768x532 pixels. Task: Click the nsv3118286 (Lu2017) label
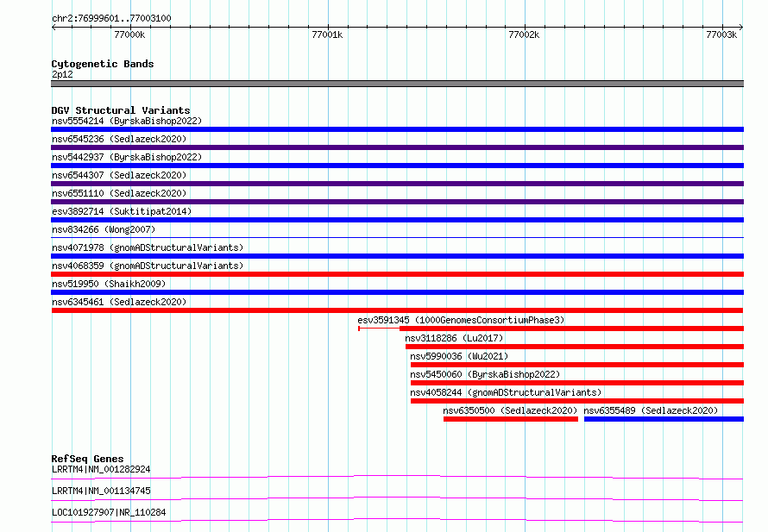[454, 338]
